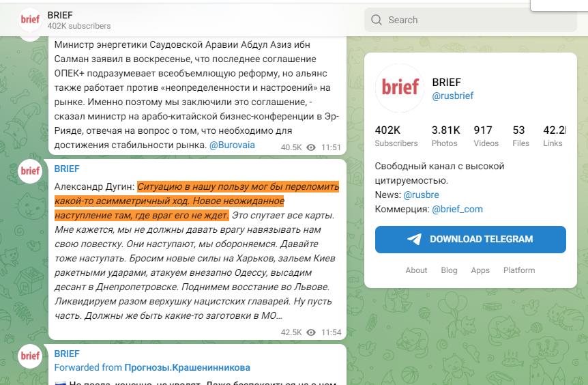Click the eye views icon beside 42.5K
Screen dimensions: 588x385
(311, 332)
